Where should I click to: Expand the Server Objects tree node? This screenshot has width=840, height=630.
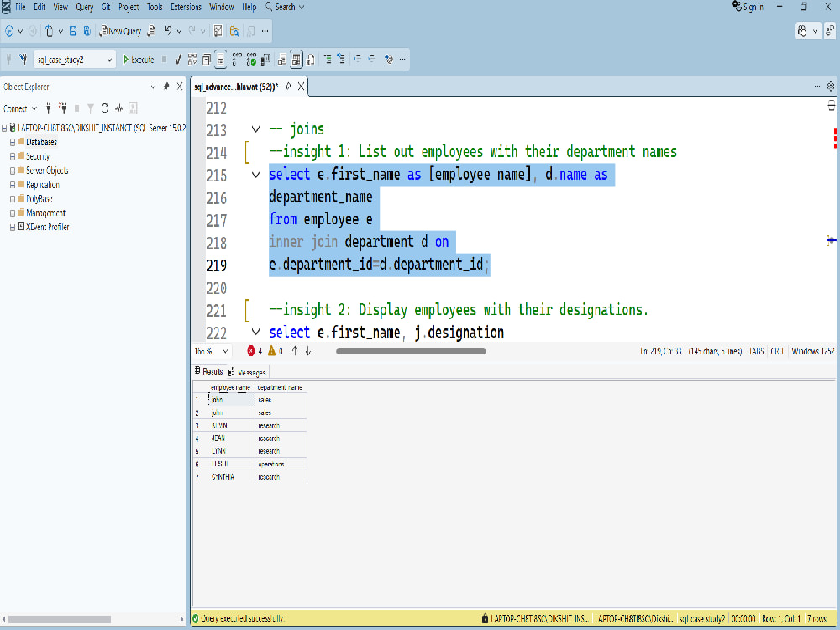click(13, 171)
